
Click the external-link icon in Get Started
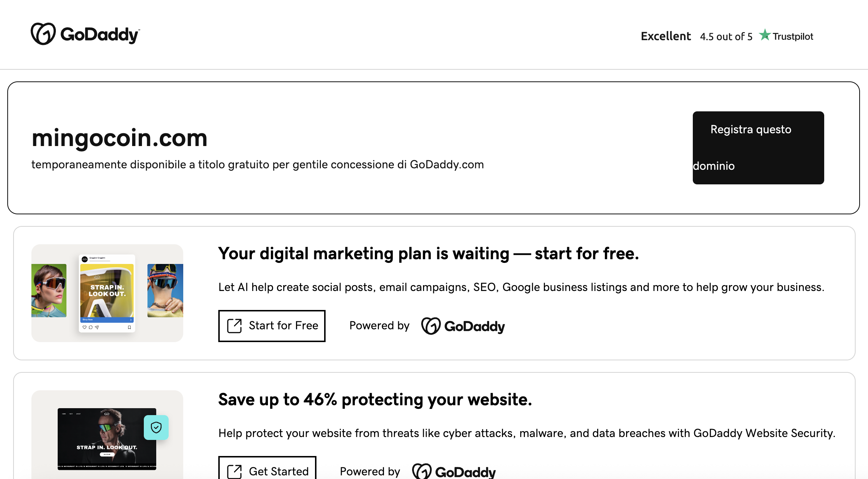pos(234,471)
